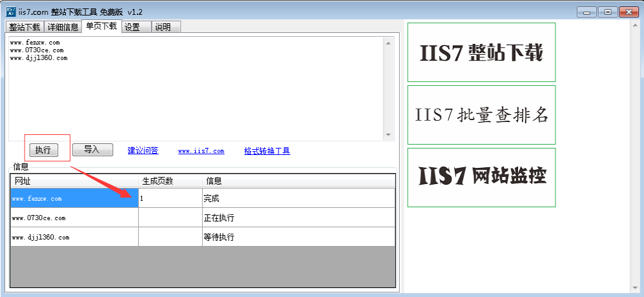Click the URL text area scroll-down arrow

pyautogui.click(x=389, y=135)
